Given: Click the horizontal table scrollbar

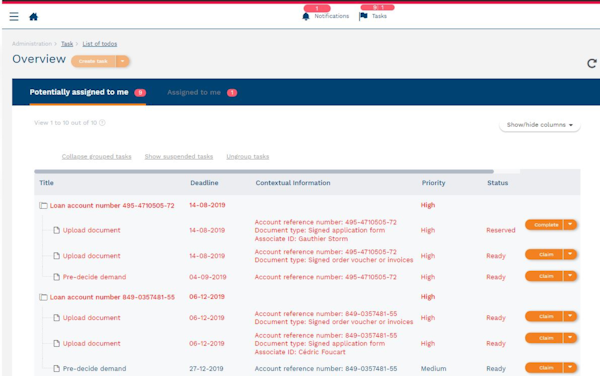Looking at the screenshot, I should (x=264, y=171).
